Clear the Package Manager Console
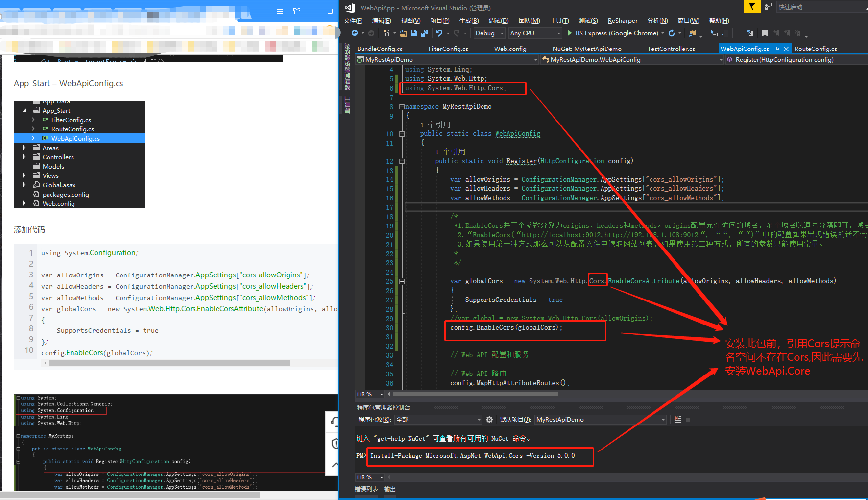The image size is (868, 500). (678, 420)
